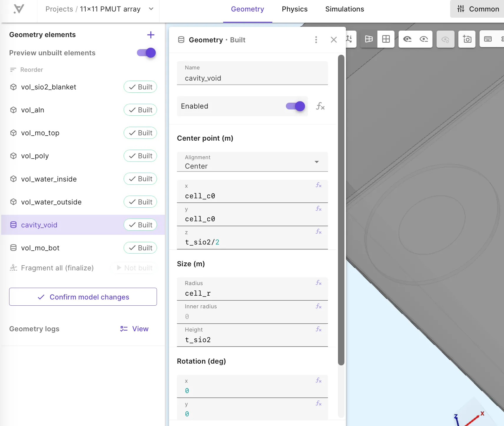Click fx icon on Center point y field
504x426 pixels.
(x=319, y=209)
